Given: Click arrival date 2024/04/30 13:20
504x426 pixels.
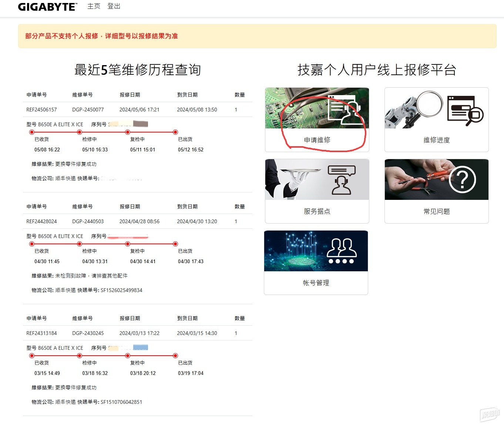Looking at the screenshot, I should click(x=197, y=221).
